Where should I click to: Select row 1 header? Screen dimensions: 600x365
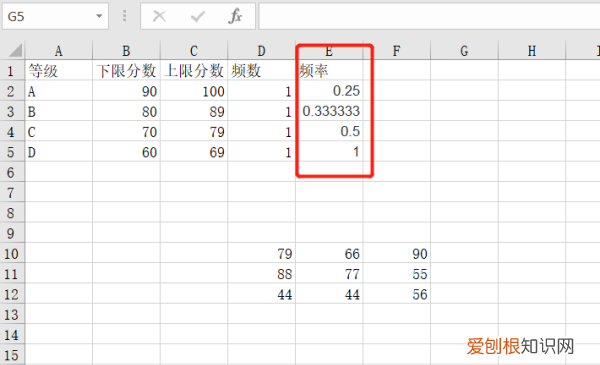tap(12, 71)
